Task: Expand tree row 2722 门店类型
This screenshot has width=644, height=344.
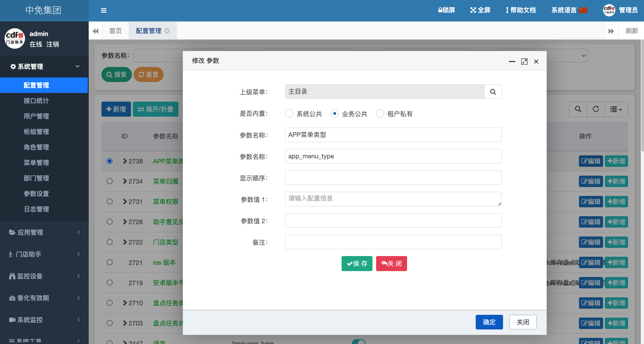Action: pos(125,242)
